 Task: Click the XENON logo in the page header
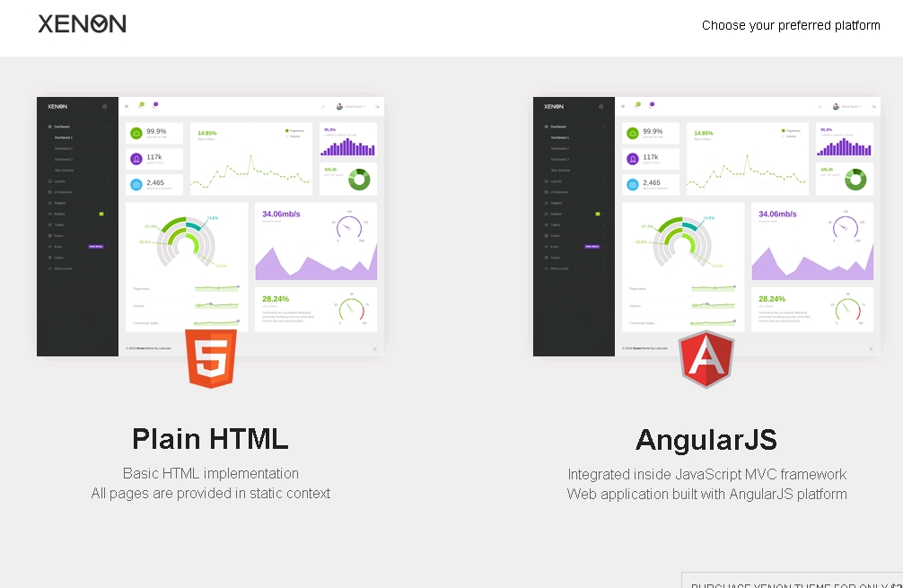(x=82, y=24)
